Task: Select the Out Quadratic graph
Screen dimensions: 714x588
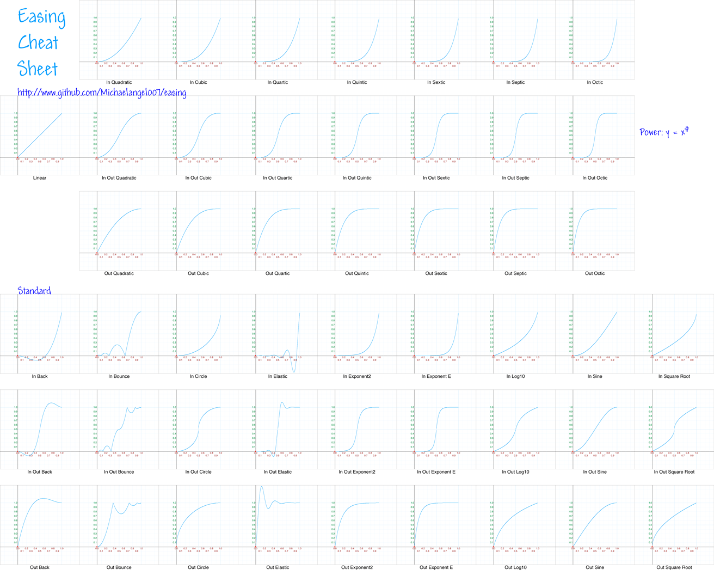Action: pos(119,231)
